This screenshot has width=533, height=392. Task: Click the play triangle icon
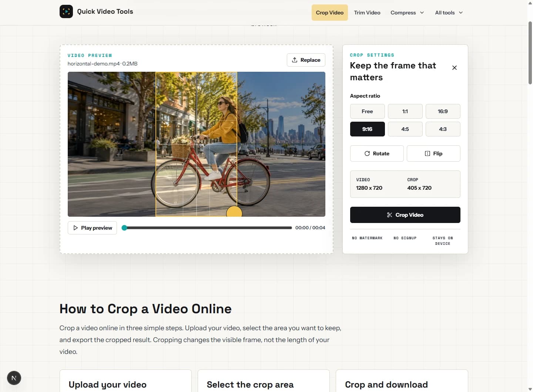(x=76, y=228)
